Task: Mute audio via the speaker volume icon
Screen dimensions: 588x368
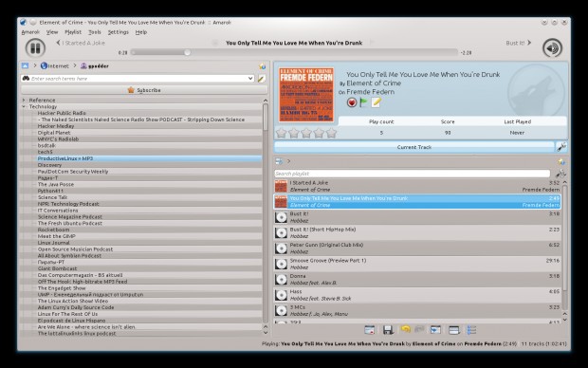Action: 552,48
